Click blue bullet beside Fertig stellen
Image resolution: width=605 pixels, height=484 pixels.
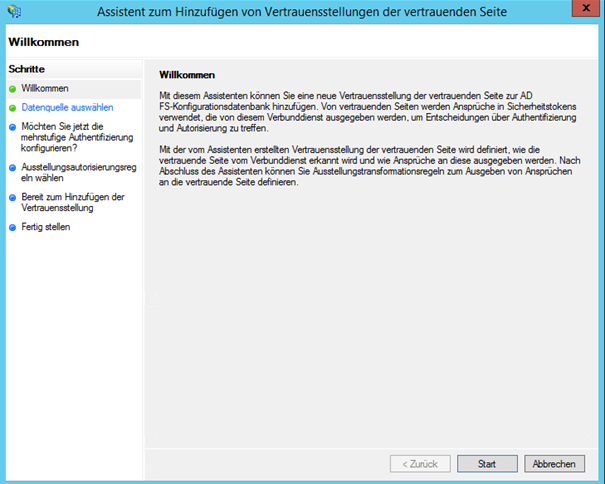[x=13, y=227]
